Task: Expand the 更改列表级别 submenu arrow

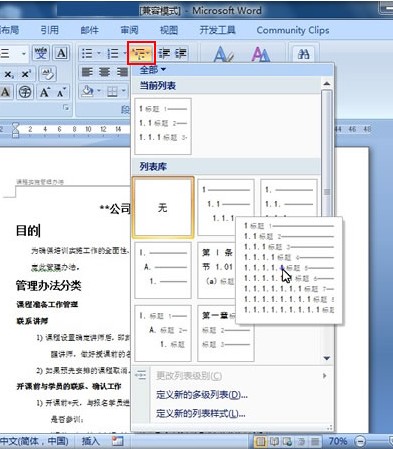Action: (325, 376)
